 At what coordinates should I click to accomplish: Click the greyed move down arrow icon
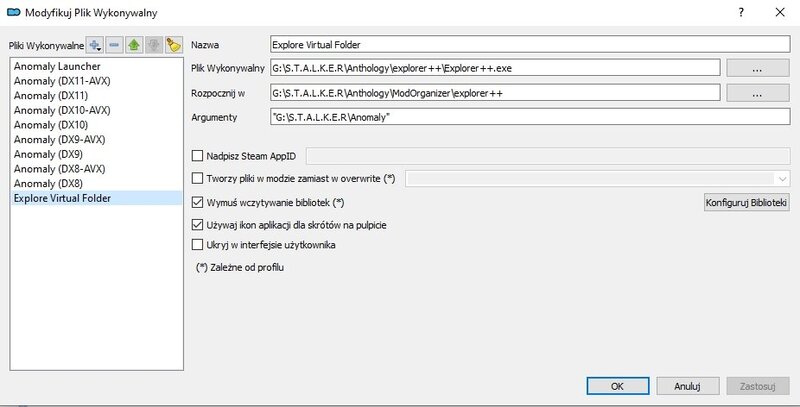(x=153, y=45)
